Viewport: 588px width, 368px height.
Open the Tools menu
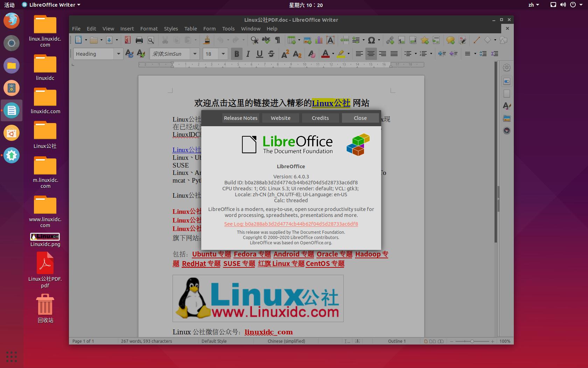pyautogui.click(x=228, y=29)
